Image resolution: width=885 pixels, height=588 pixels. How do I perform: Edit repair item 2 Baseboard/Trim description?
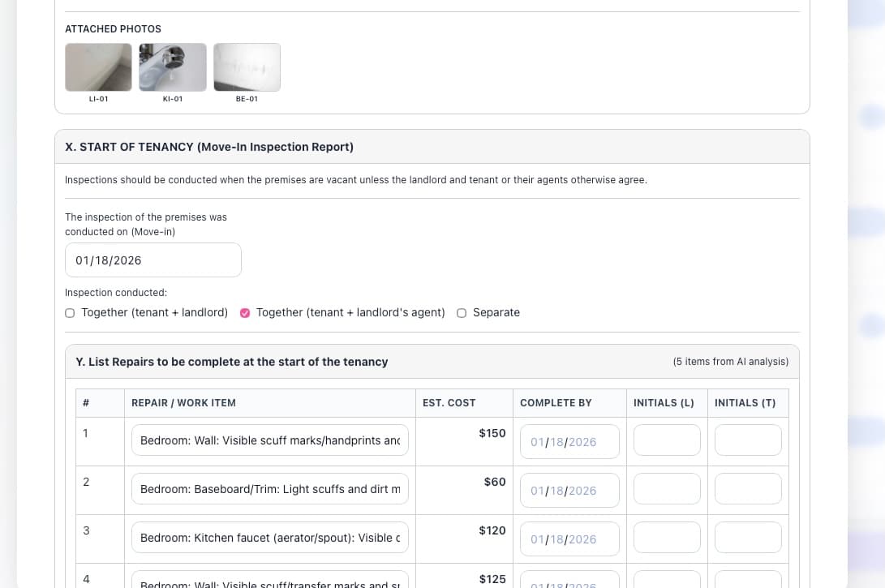coord(270,489)
